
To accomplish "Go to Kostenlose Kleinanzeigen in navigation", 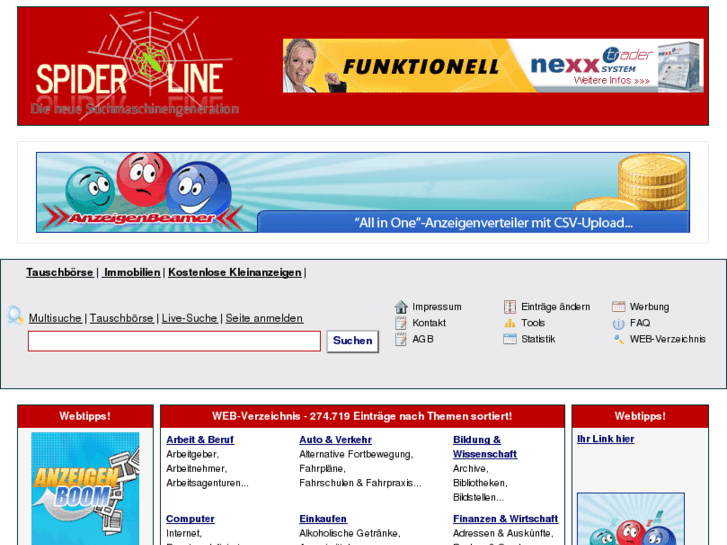I will [235, 272].
